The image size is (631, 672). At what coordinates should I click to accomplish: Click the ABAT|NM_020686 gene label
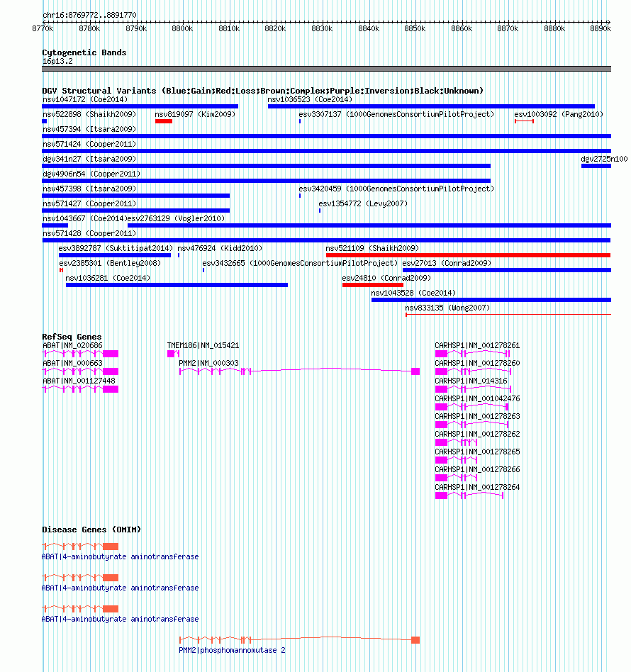click(72, 345)
